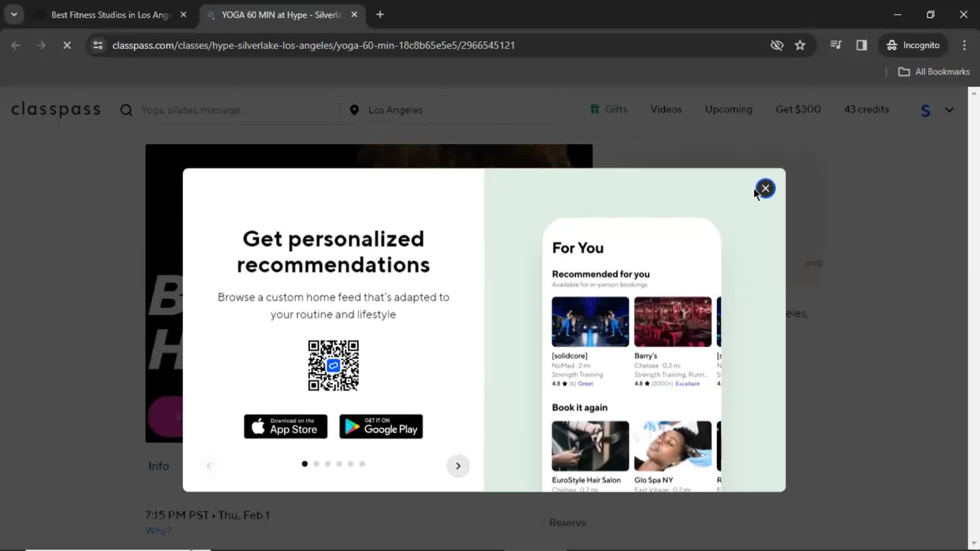This screenshot has width=980, height=551.
Task: Expand the tab search dropdown
Action: tap(14, 15)
